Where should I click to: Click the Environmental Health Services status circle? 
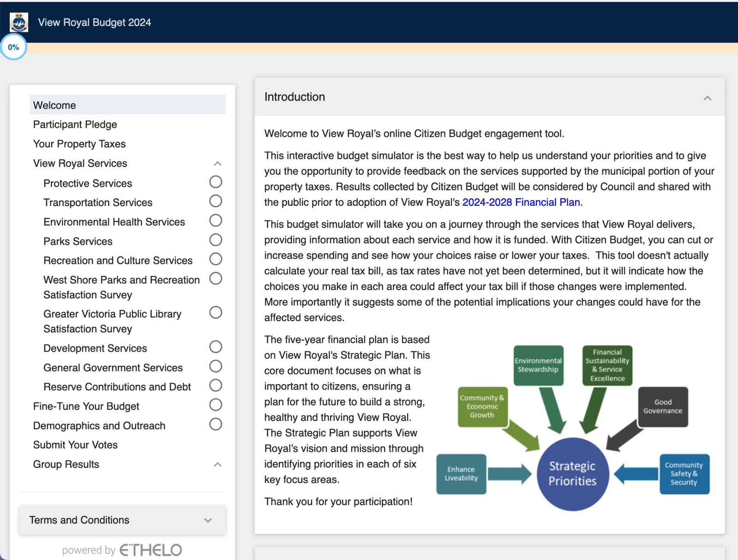pyautogui.click(x=215, y=220)
